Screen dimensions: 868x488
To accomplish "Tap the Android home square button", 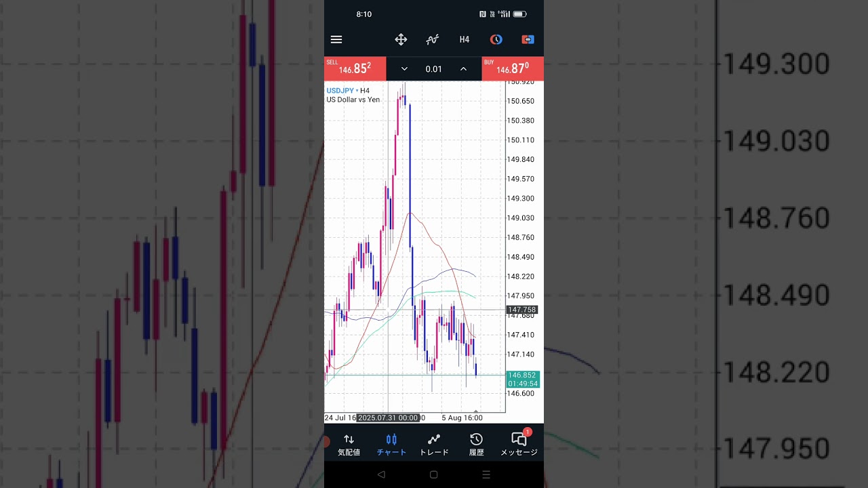I will 434,475.
